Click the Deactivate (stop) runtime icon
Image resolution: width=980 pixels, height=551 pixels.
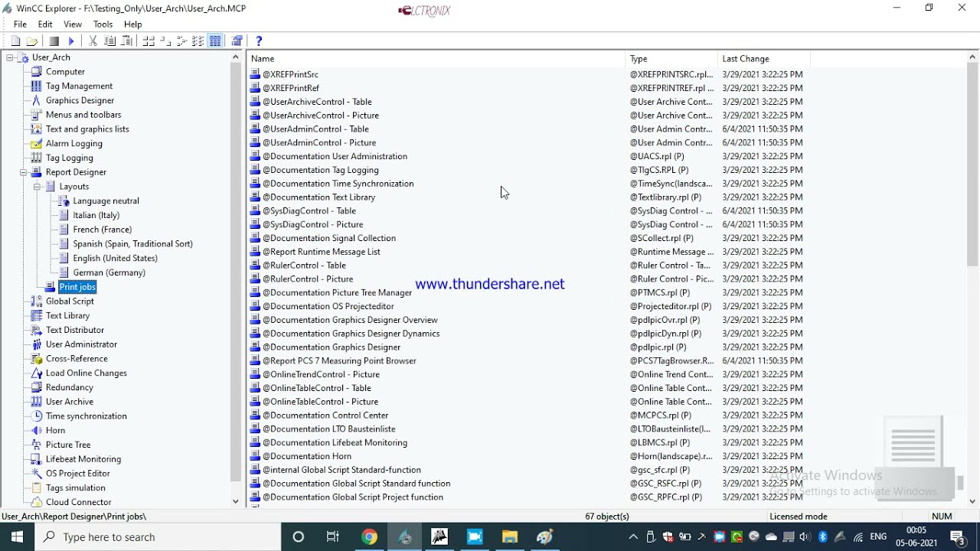54,41
